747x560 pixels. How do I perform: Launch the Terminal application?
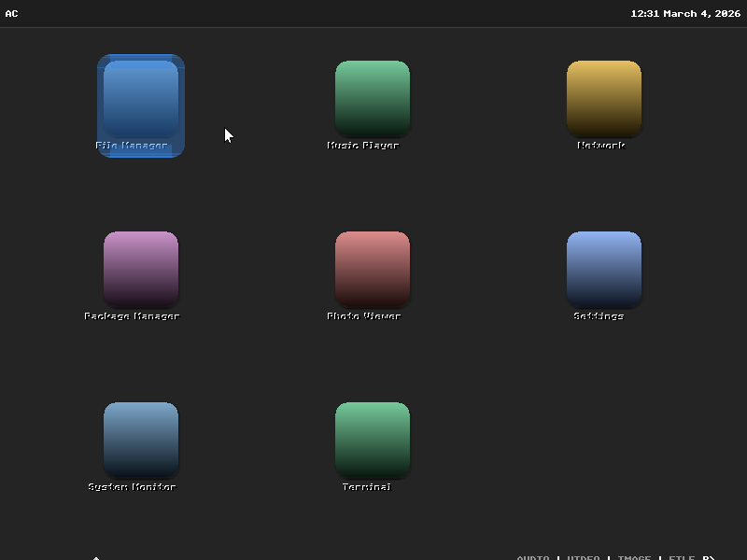pyautogui.click(x=372, y=439)
